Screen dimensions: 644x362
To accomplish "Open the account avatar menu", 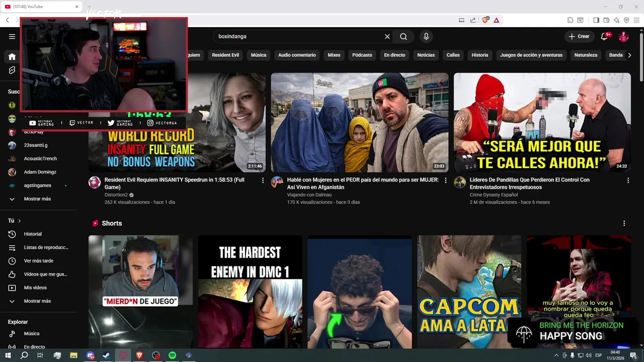I will [623, 36].
